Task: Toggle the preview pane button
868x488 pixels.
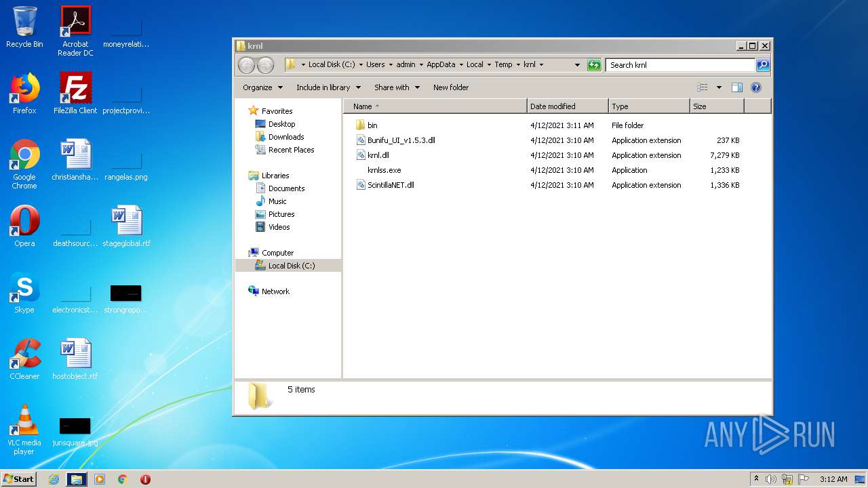Action: pos(737,87)
